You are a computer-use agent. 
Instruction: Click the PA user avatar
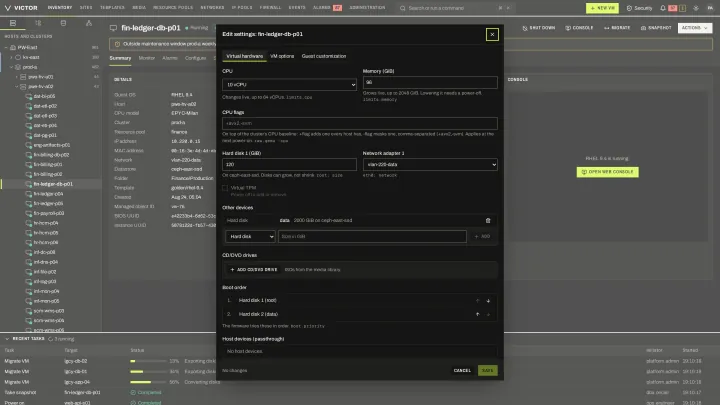coord(710,8)
